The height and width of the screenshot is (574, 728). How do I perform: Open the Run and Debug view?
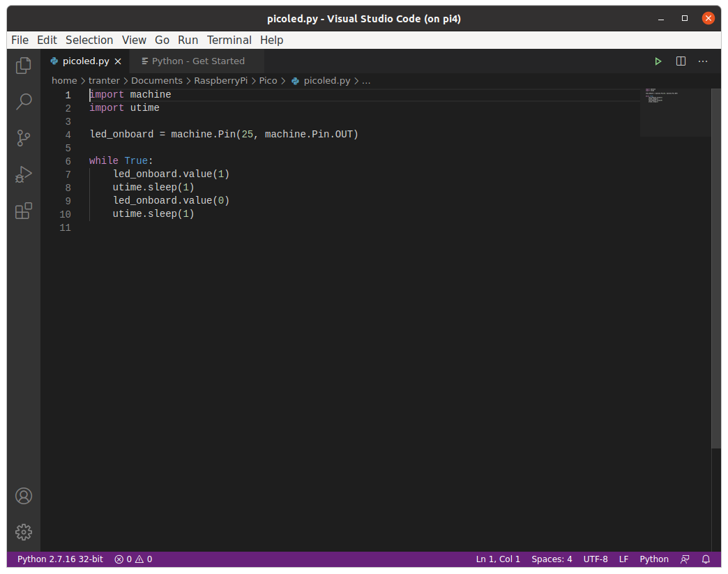(x=24, y=174)
